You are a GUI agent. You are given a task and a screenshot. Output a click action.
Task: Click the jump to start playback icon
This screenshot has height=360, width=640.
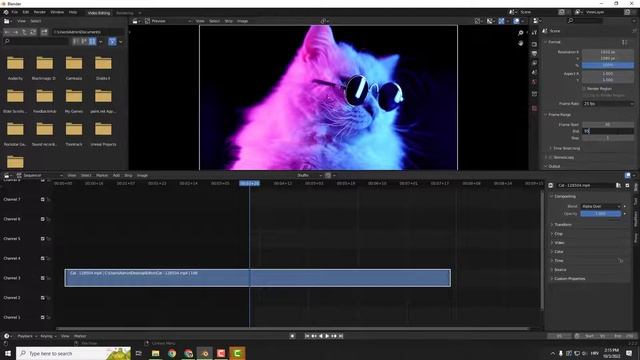307,336
